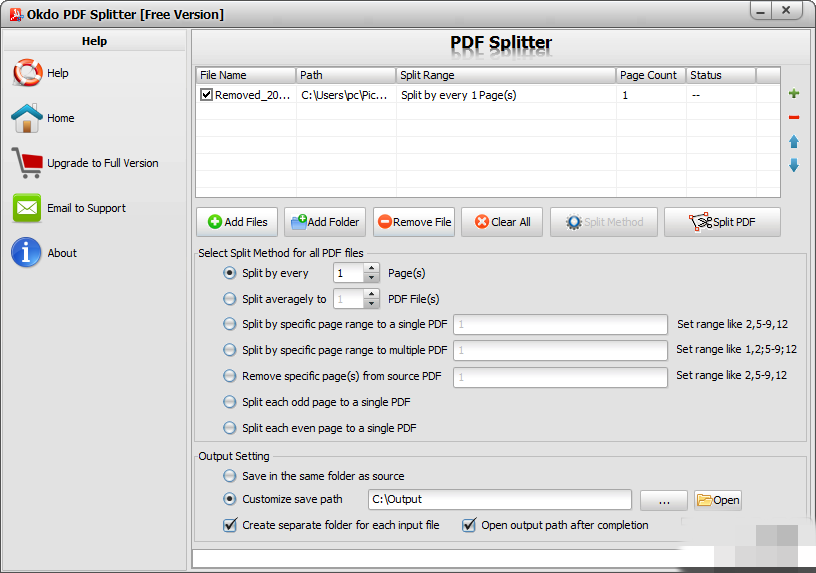Click the Split PDF button
The height and width of the screenshot is (573, 816).
click(x=722, y=222)
